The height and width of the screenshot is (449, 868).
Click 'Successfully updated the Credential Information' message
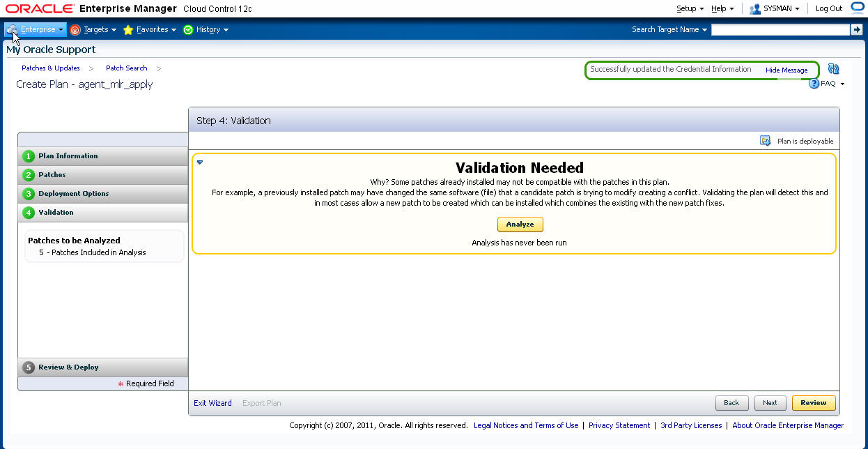671,70
